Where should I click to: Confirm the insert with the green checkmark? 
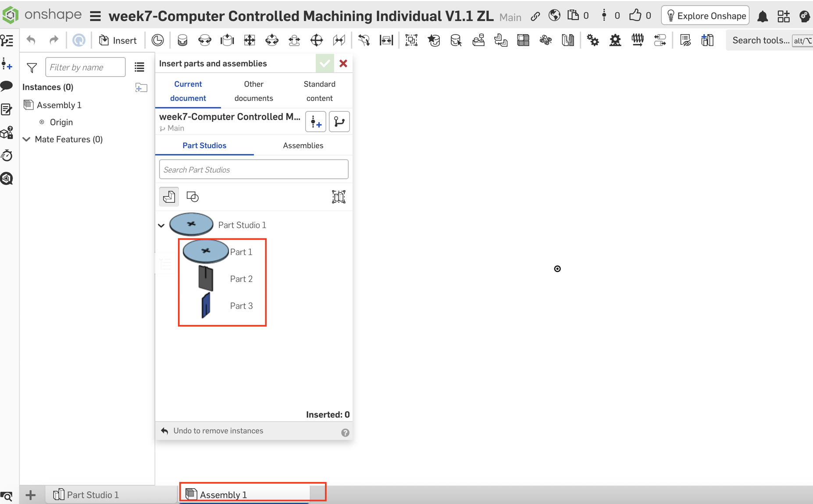[325, 64]
